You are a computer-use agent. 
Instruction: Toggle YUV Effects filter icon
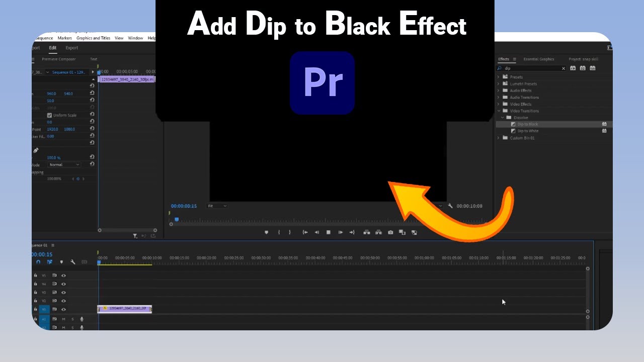593,68
